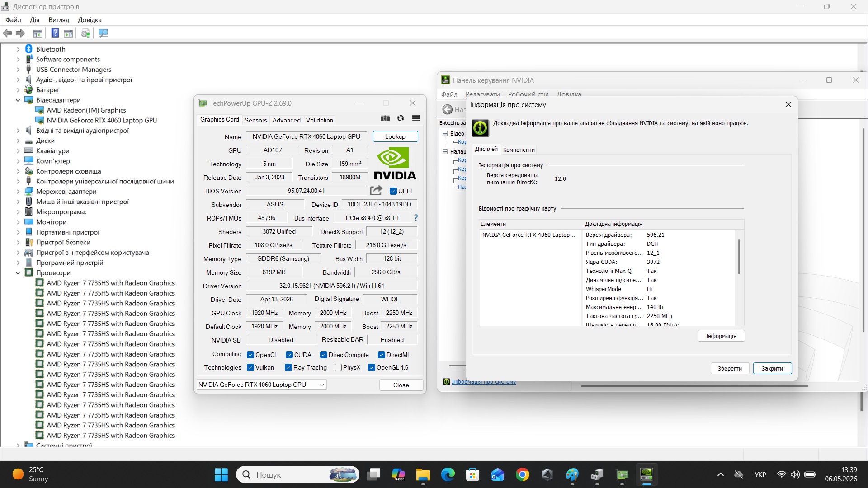This screenshot has width=868, height=488.
Task: Click the NVIDIA Control Panel back arrow
Action: coord(448,109)
